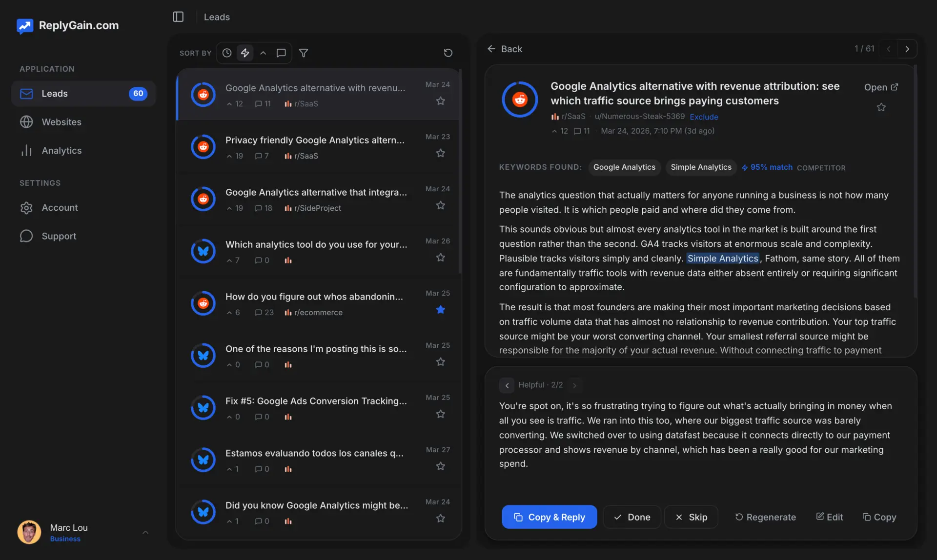
Task: Open the post in a new tab
Action: pos(881,87)
